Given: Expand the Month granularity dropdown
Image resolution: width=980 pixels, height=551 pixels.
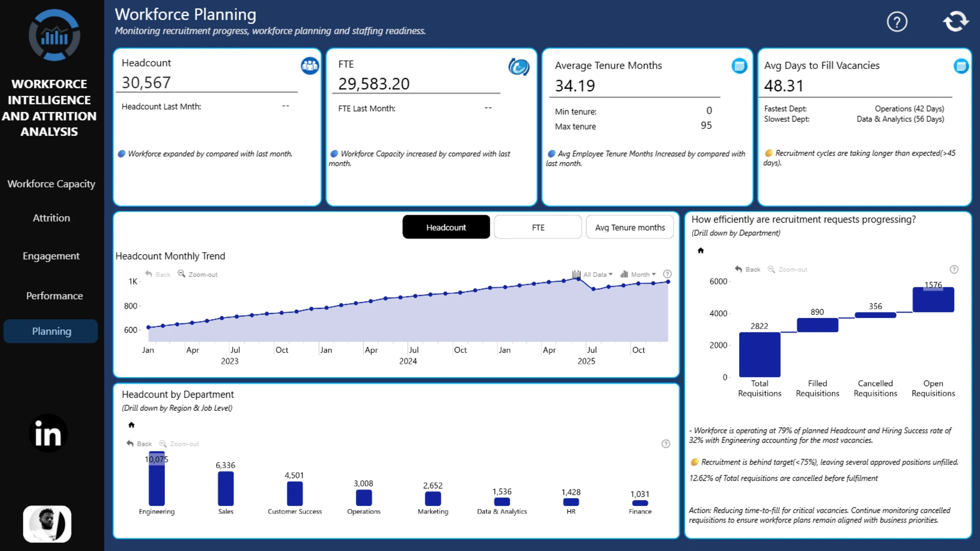Looking at the screenshot, I should point(638,274).
